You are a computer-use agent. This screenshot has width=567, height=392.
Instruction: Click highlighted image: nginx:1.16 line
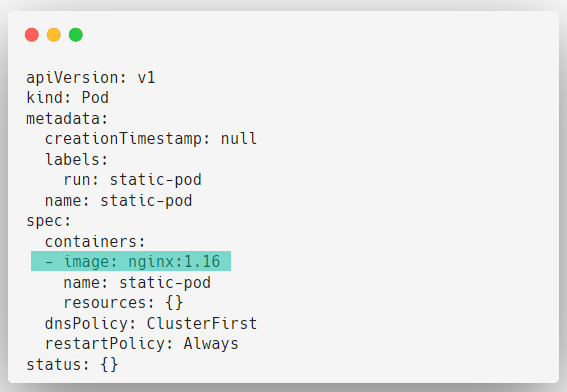[x=131, y=261]
